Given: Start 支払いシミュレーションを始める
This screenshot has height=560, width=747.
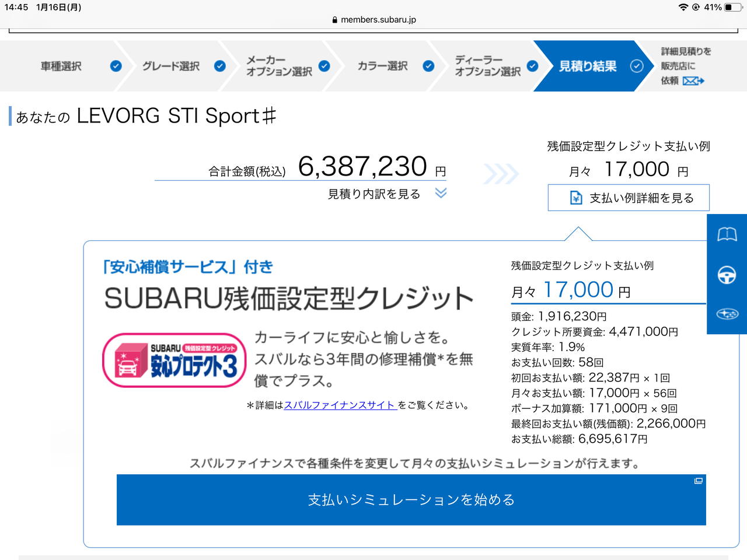Looking at the screenshot, I should (x=411, y=500).
